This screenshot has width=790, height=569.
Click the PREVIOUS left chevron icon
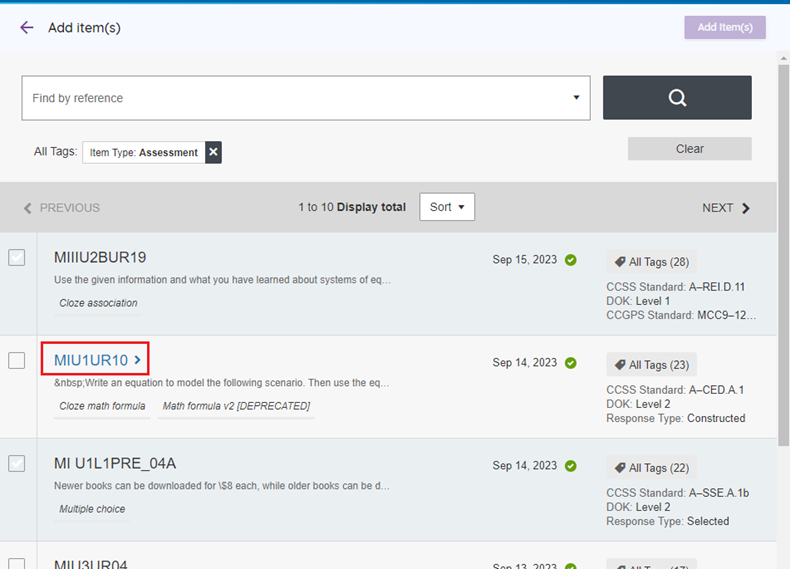[28, 208]
